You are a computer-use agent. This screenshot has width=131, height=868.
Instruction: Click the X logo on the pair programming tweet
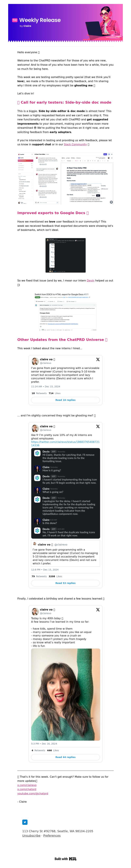pos(98,360)
